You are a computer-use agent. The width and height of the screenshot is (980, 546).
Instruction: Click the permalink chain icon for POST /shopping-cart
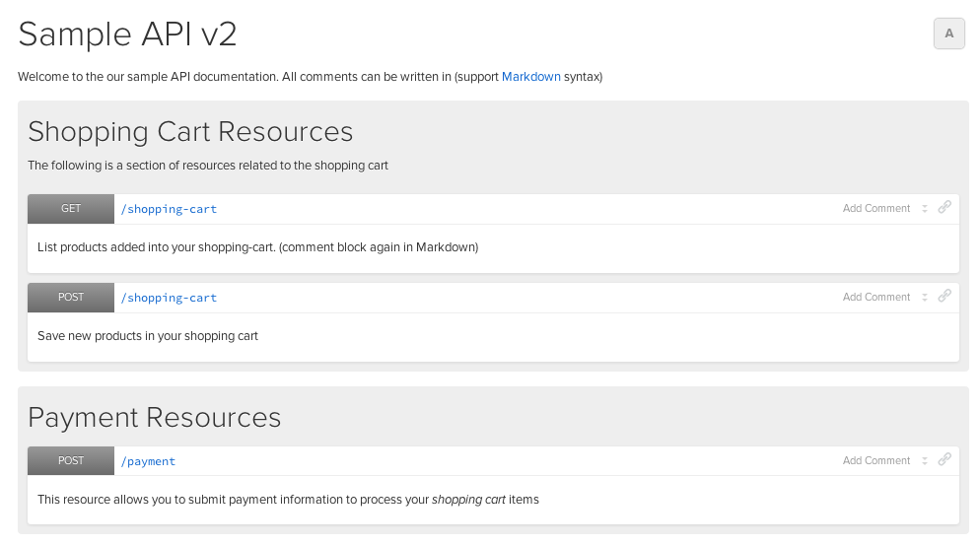(x=945, y=297)
